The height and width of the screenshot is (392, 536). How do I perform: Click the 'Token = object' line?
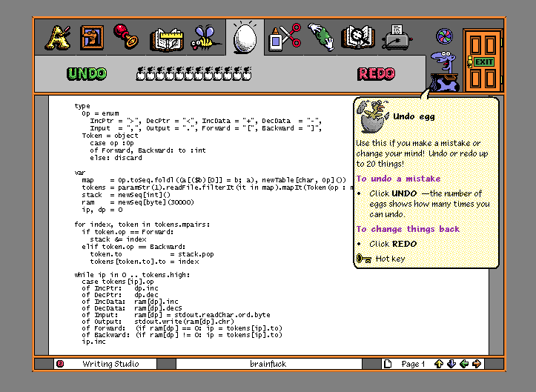[x=110, y=136]
